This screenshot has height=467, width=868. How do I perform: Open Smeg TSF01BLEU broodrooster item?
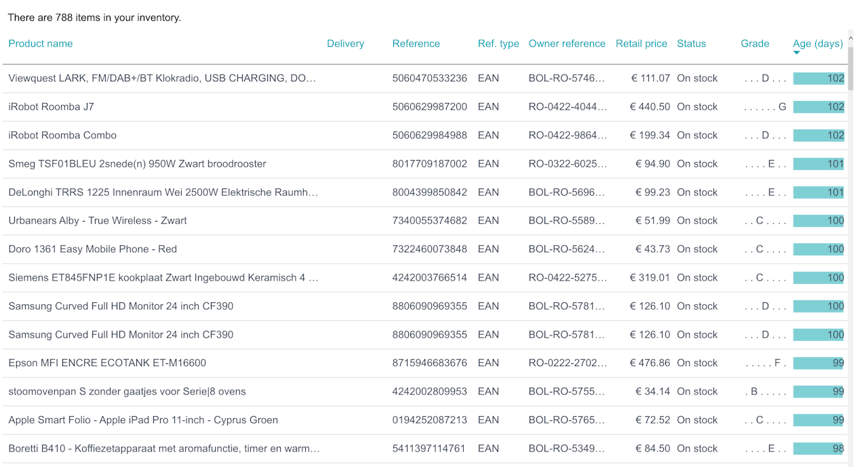tap(425, 164)
